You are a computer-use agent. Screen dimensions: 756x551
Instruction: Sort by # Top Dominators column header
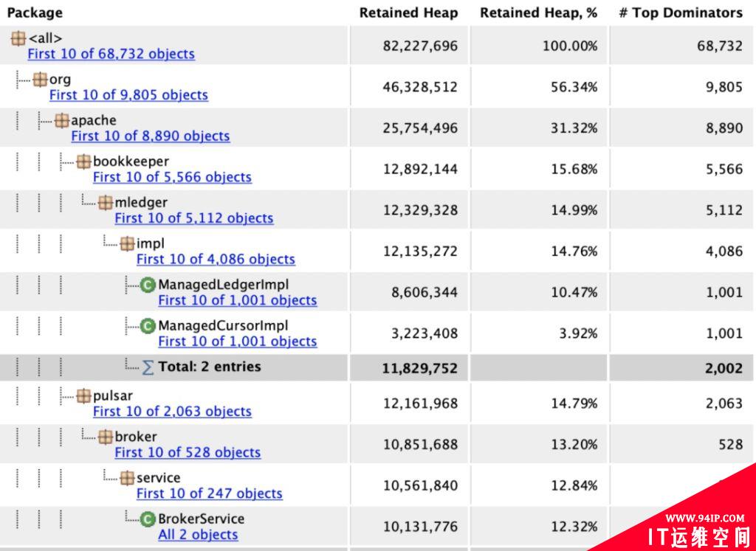(681, 13)
